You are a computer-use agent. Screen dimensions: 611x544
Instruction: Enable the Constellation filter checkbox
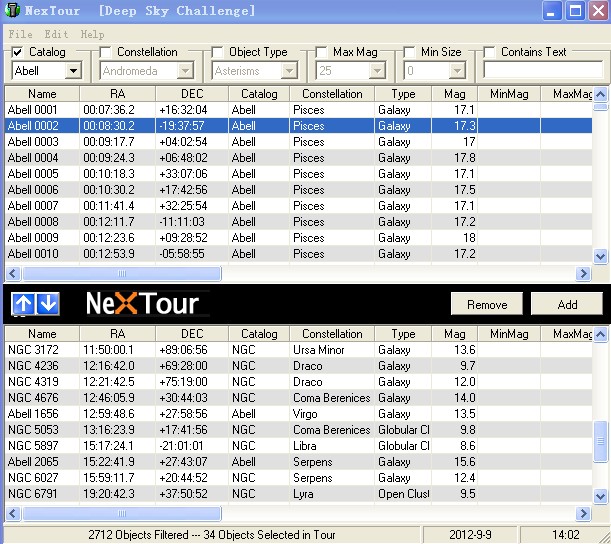[x=105, y=52]
